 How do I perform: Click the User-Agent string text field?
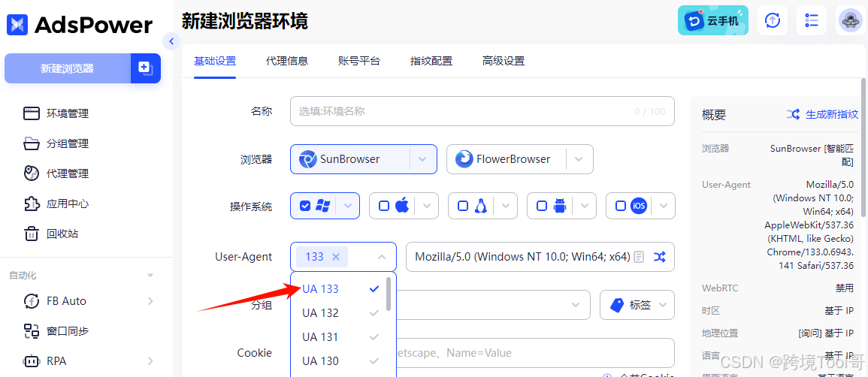522,257
